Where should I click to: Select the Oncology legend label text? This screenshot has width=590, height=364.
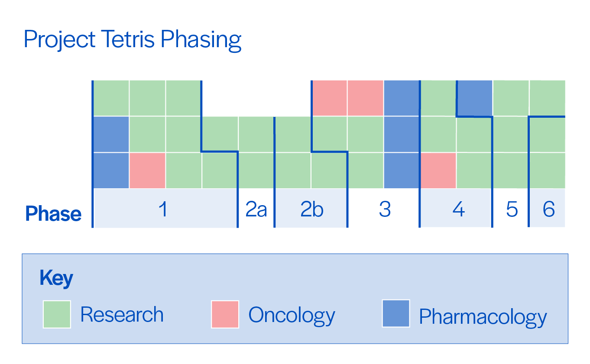[x=292, y=316]
